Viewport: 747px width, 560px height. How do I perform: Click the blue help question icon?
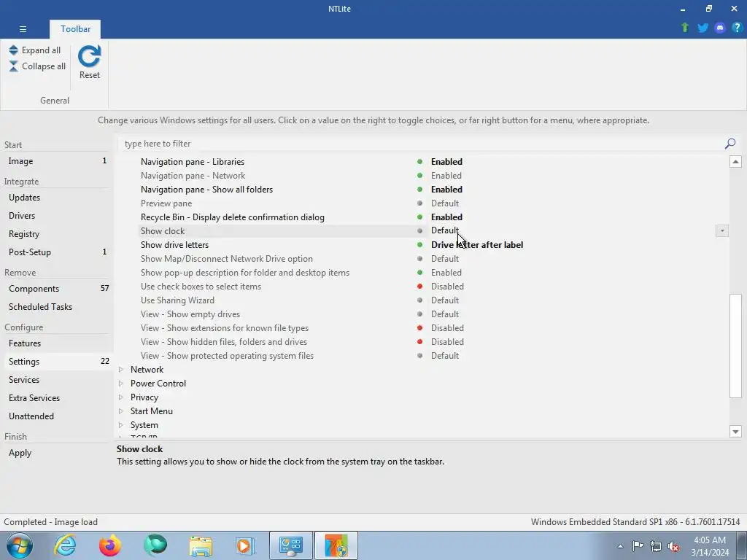click(737, 28)
